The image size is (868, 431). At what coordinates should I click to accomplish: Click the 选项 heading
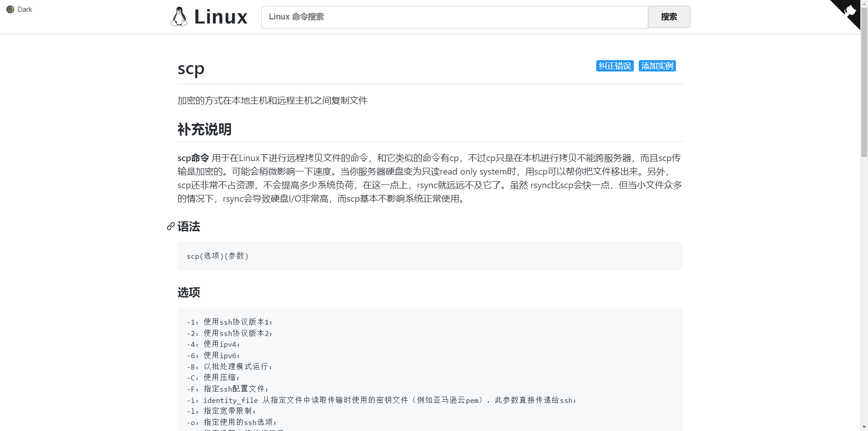(189, 293)
